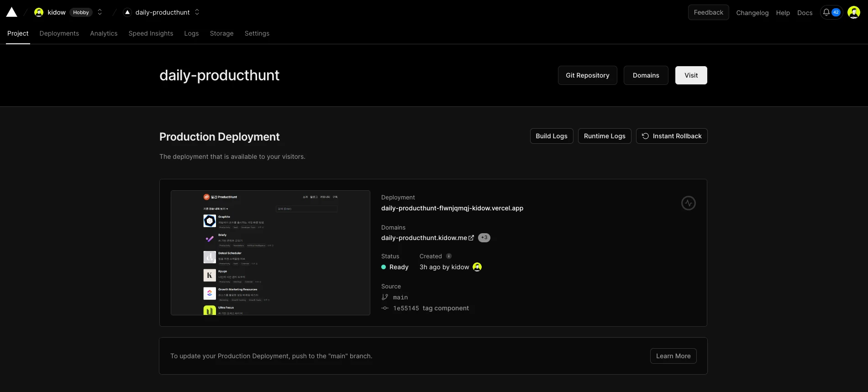Click the Git Repository button
868x392 pixels.
(x=587, y=75)
